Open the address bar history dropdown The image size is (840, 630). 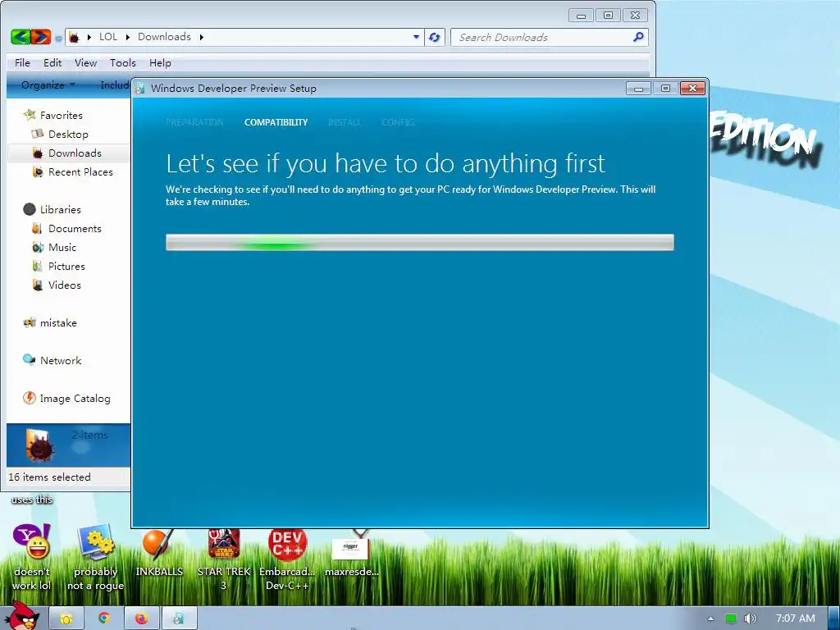[416, 37]
